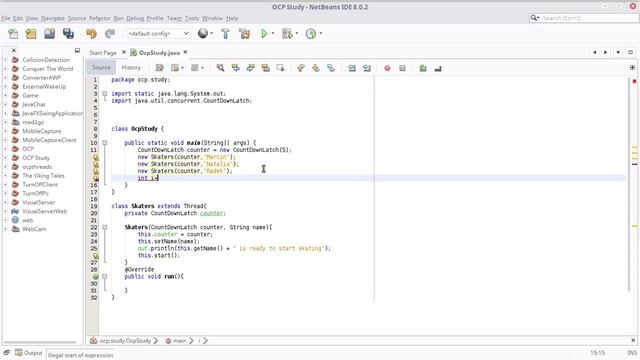Show the opened documents list arrow
The image size is (640, 360).
click(x=618, y=52)
